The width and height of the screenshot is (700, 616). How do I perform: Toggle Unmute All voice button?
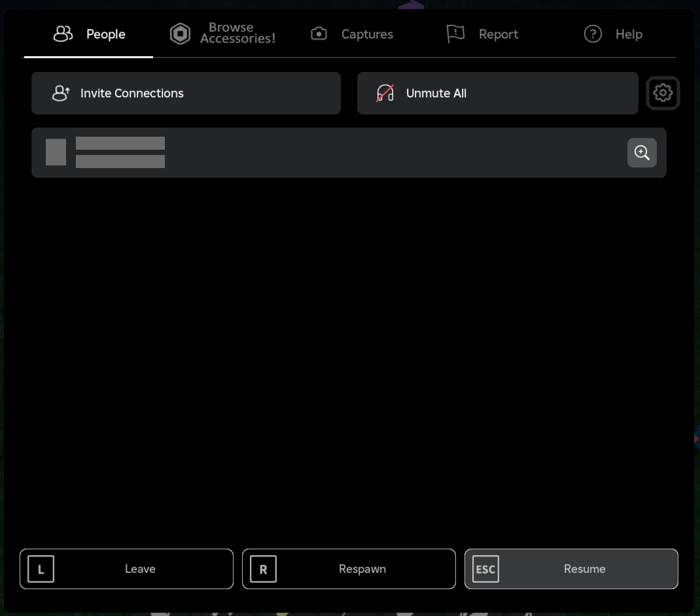click(497, 94)
